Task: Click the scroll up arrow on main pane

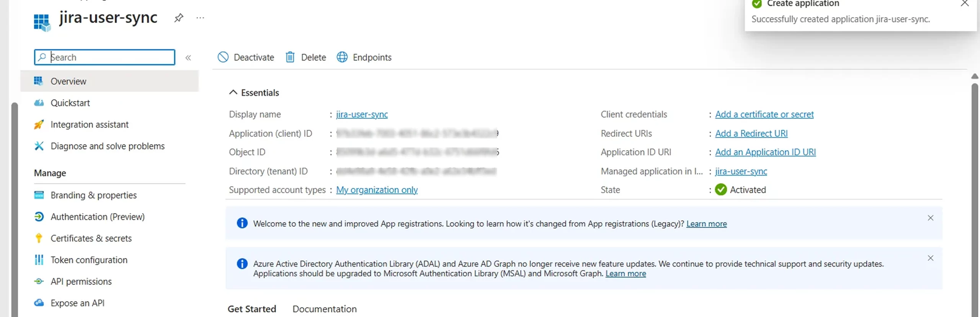Action: [x=975, y=76]
